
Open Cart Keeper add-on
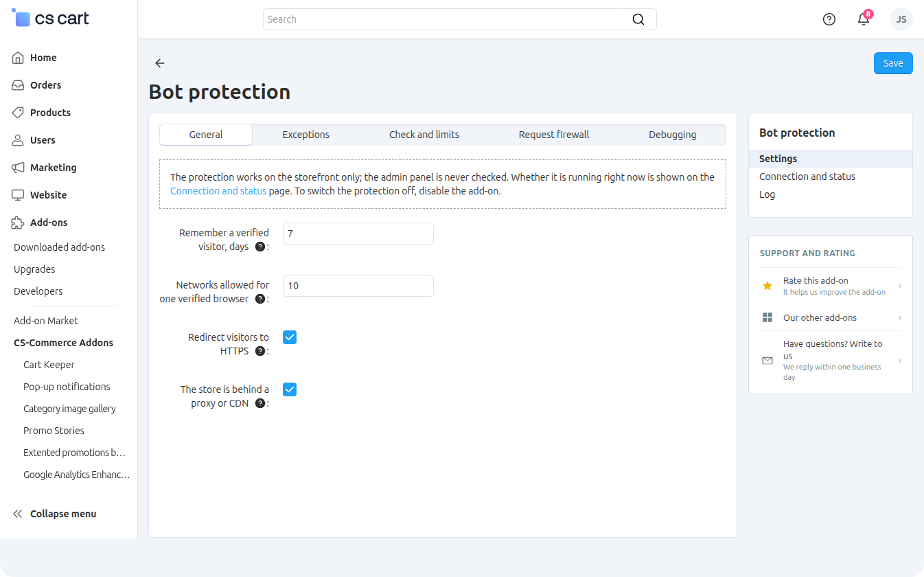[x=49, y=365]
